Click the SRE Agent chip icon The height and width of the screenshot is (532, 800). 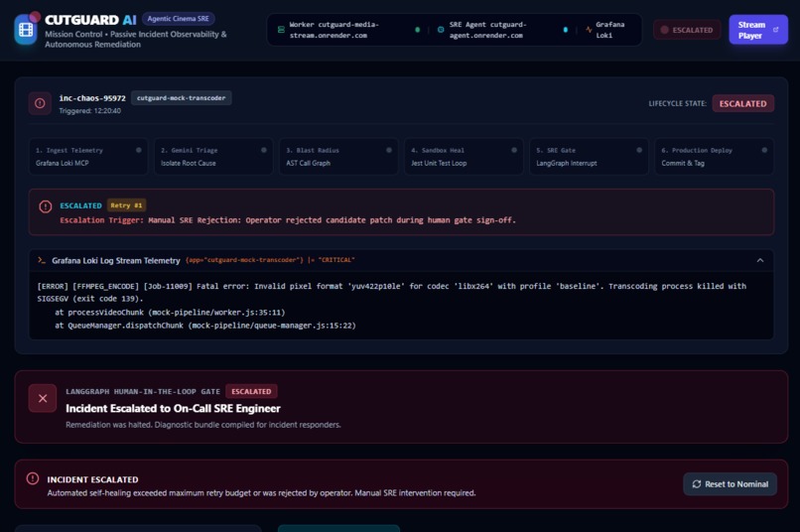coord(441,30)
